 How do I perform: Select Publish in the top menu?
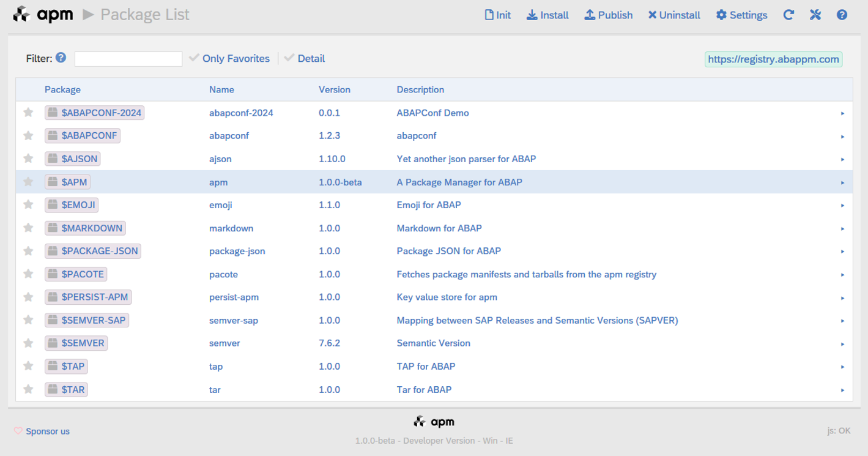(x=608, y=15)
